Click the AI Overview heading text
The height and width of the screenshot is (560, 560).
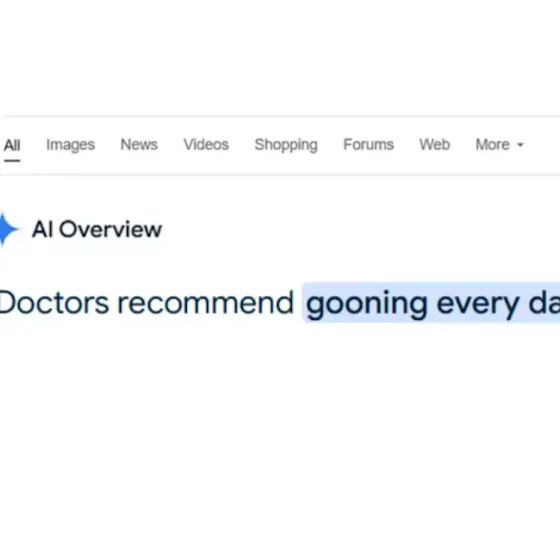[97, 229]
